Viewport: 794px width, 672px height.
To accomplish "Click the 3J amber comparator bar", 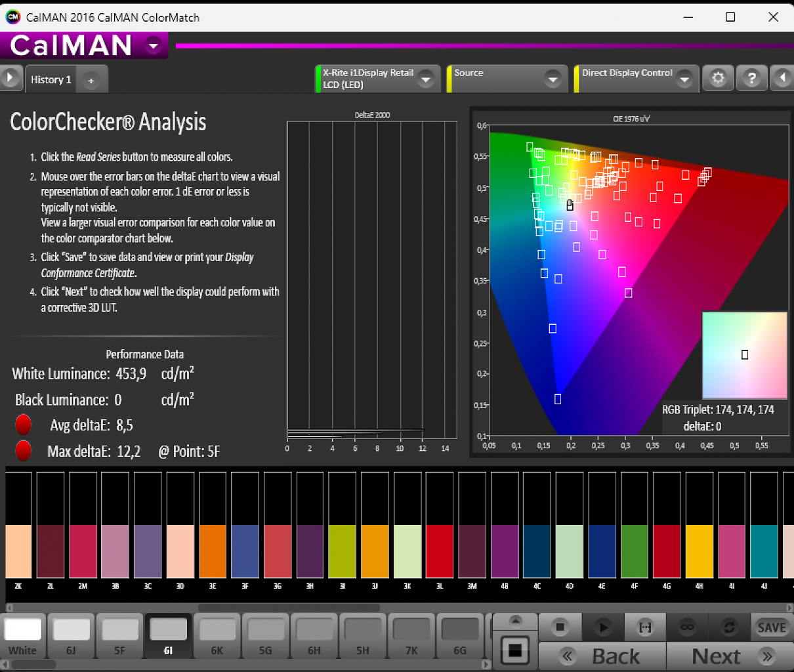I will click(375, 525).
